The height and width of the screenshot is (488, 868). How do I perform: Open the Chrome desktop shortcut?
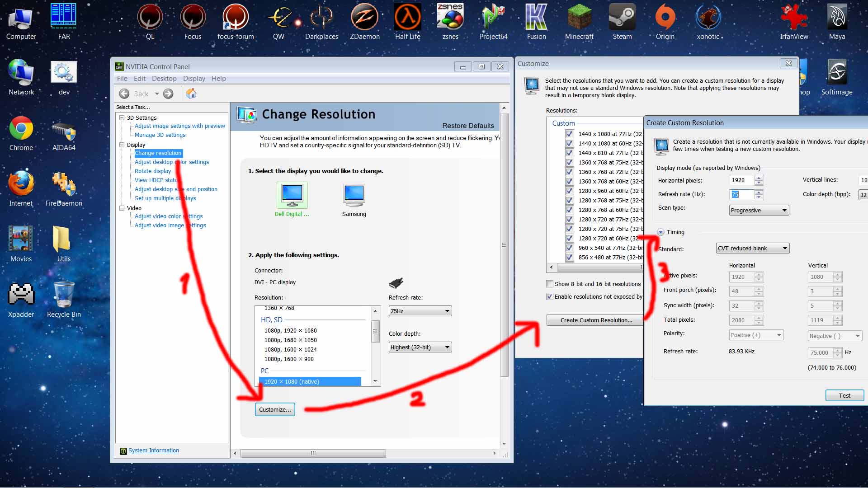pos(21,129)
